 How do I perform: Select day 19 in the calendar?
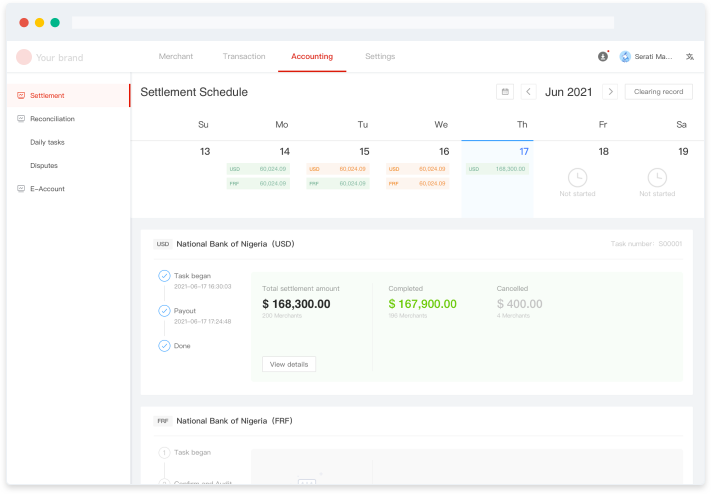click(x=683, y=152)
